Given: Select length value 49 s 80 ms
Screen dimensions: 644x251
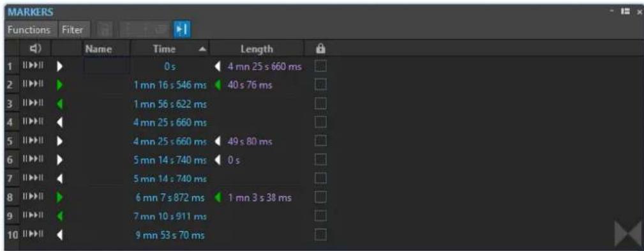Looking at the screenshot, I should [250, 142].
